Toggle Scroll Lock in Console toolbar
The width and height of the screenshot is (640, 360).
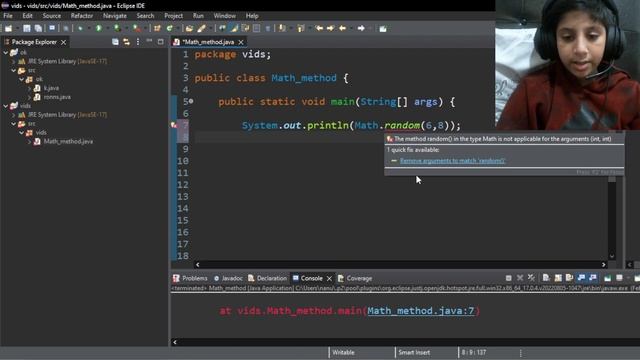558,278
